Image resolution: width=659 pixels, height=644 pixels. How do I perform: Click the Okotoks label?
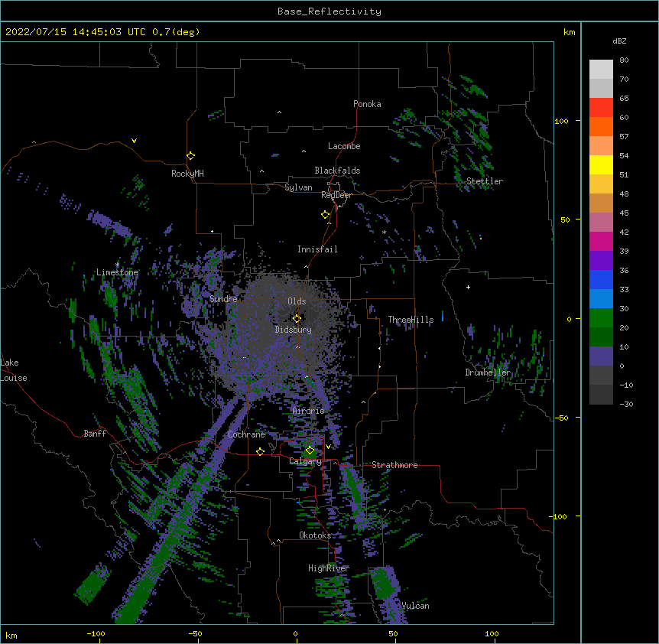coord(315,535)
